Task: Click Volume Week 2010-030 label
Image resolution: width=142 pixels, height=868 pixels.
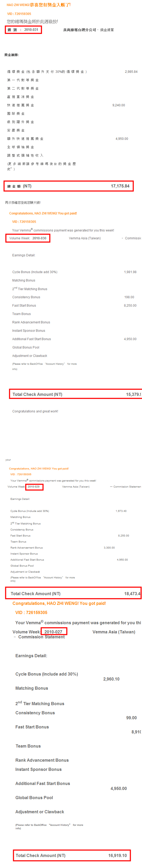Action: pyautogui.click(x=28, y=238)
